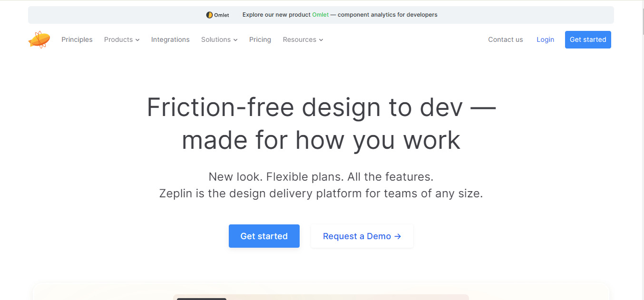The image size is (644, 300).
Task: Click the 'New look. Flexible plans.' tagline
Action: [321, 177]
